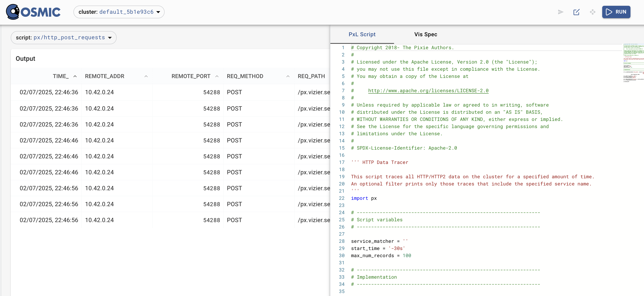Click the max_num_records = 100 line
This screenshot has height=296, width=644.
coord(381,256)
